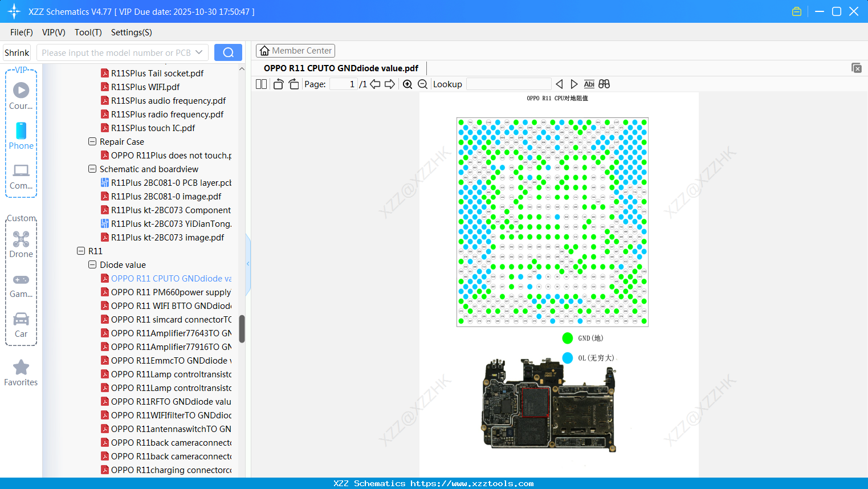Close the open PDF tab panel icon
The height and width of the screenshot is (489, 868).
coord(857,68)
